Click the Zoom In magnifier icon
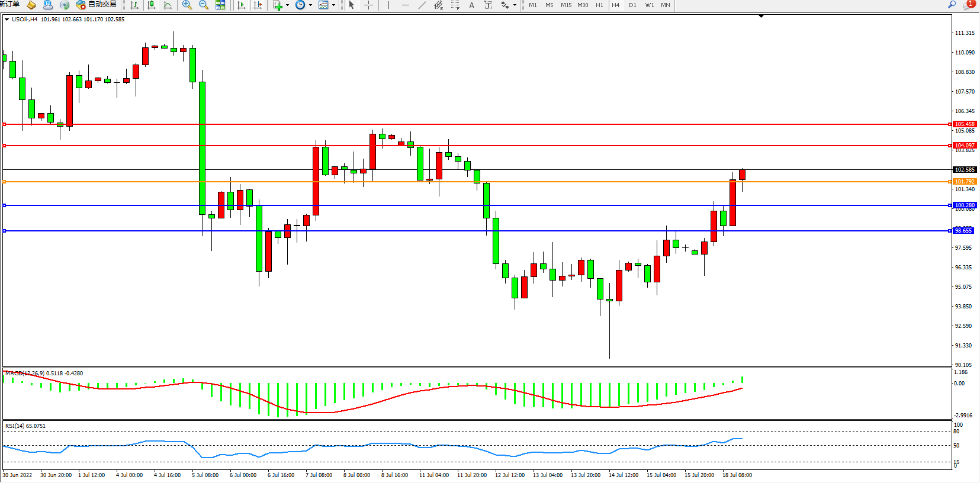The image size is (980, 483). click(x=187, y=5)
